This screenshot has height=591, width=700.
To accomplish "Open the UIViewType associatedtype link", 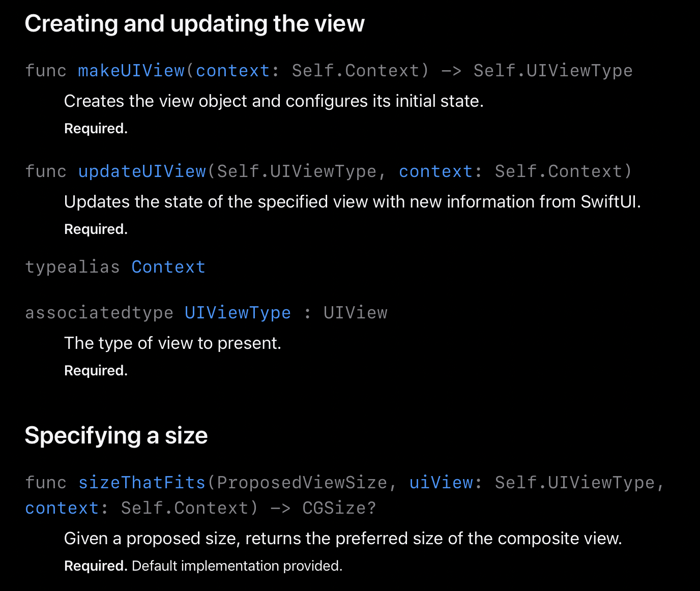I will pyautogui.click(x=238, y=312).
